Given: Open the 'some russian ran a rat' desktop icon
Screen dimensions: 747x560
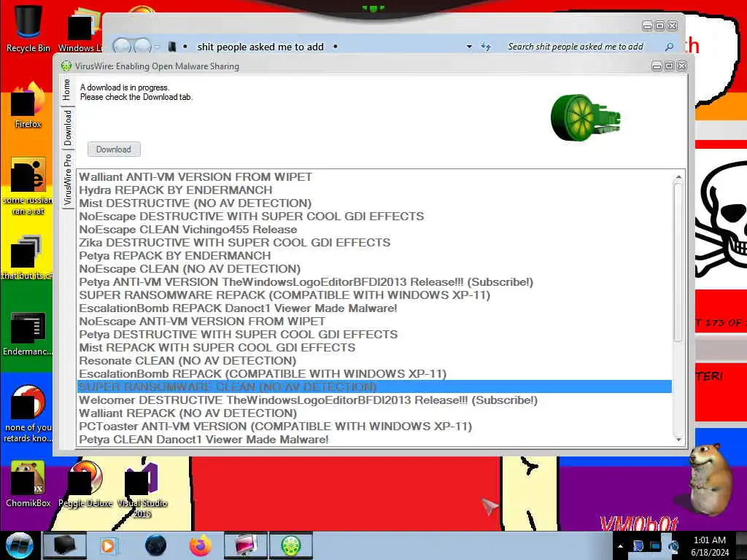Looking at the screenshot, I should [28, 186].
